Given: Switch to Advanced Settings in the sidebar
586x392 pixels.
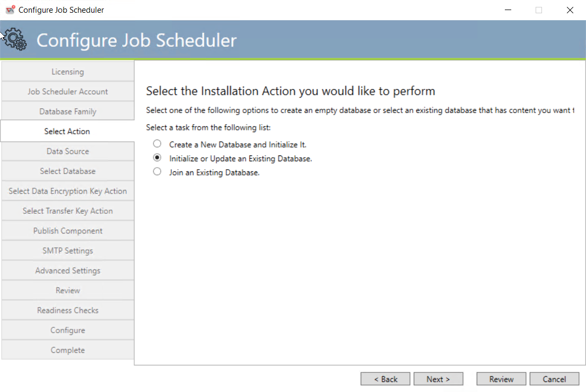Looking at the screenshot, I should [67, 270].
